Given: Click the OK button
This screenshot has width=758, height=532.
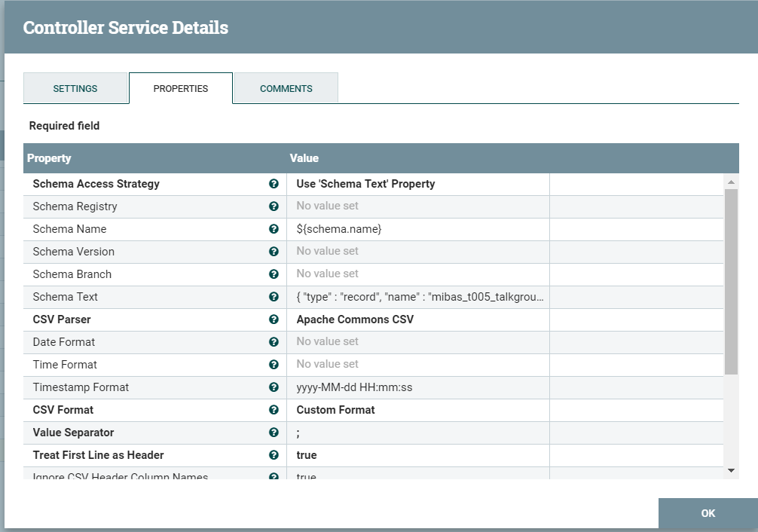Looking at the screenshot, I should pyautogui.click(x=708, y=513).
